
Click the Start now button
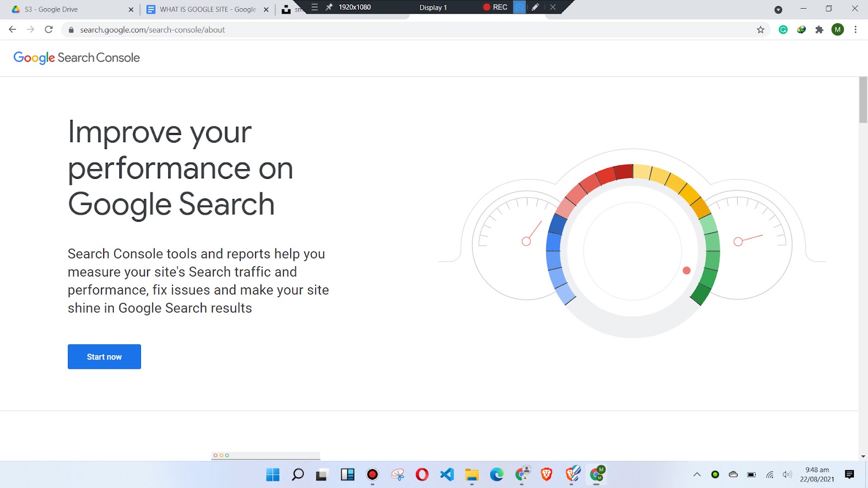click(x=104, y=357)
